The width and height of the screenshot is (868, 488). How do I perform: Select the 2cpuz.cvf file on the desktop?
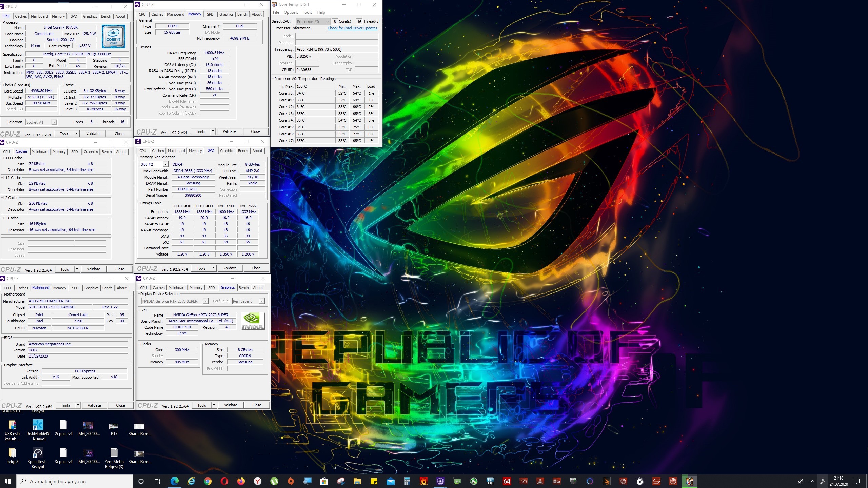[x=63, y=428]
